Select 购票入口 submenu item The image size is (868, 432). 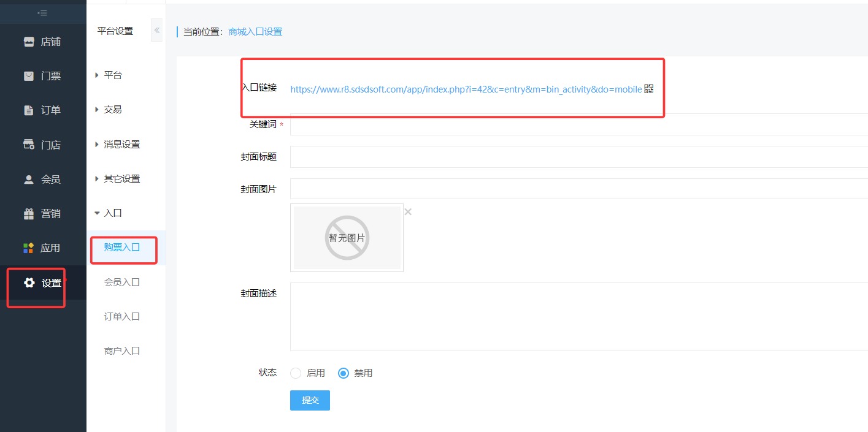122,248
